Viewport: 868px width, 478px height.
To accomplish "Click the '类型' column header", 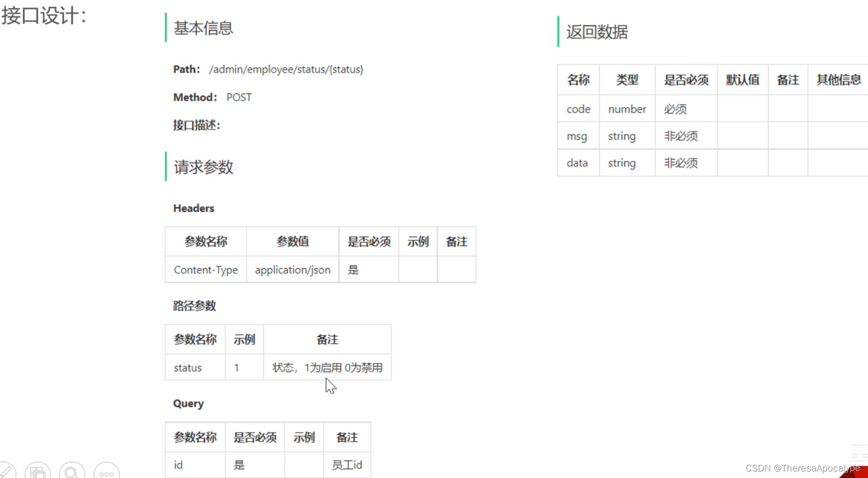I will (x=627, y=80).
